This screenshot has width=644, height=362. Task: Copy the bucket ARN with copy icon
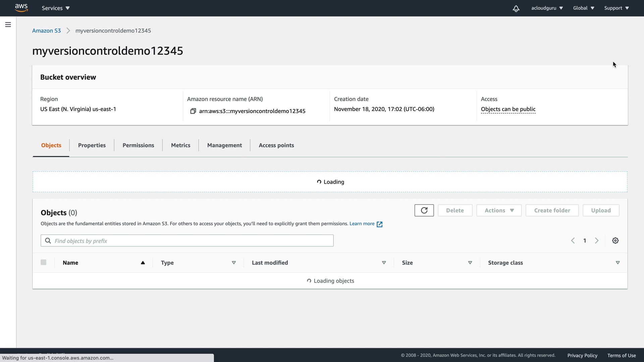tap(193, 111)
